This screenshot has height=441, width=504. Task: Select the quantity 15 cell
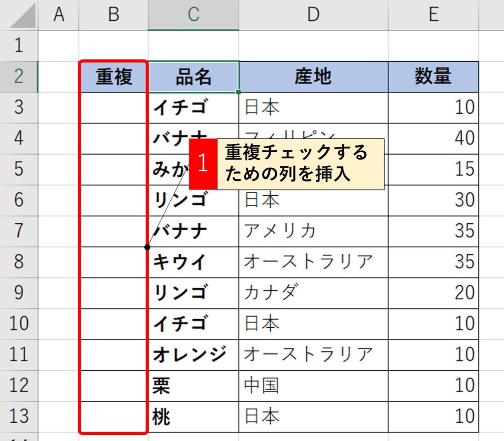tap(434, 169)
